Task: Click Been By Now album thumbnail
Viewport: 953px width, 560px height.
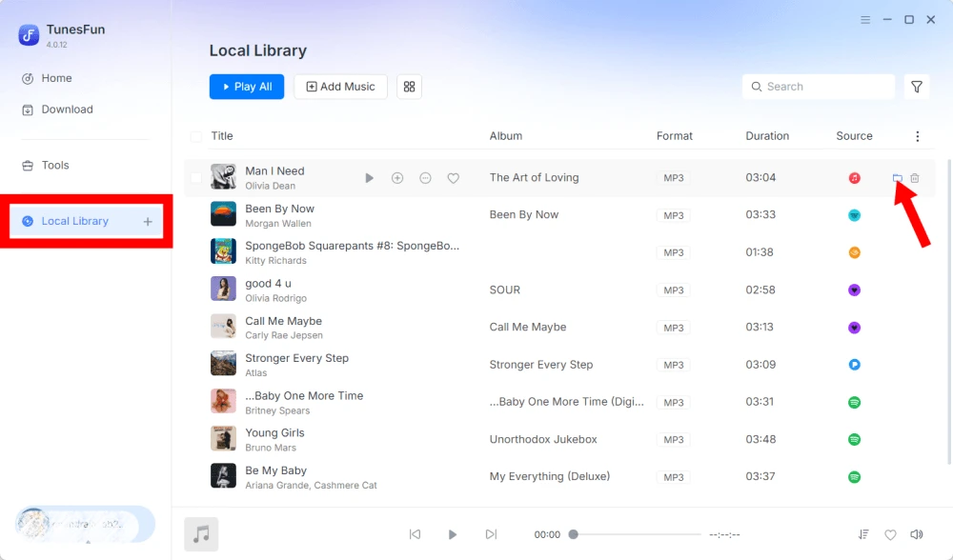Action: click(223, 214)
